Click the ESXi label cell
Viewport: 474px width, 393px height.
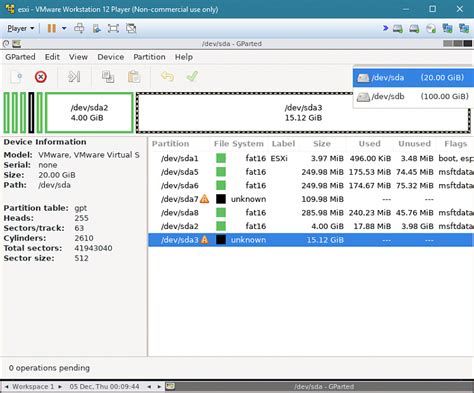279,158
